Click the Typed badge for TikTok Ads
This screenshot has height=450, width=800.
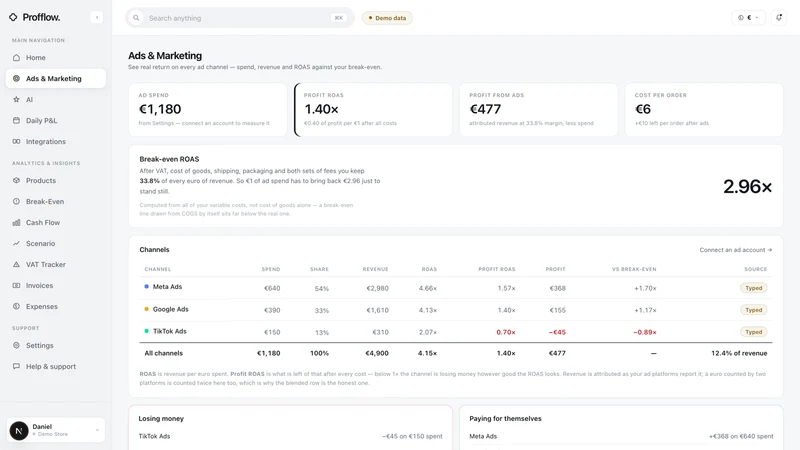point(754,332)
